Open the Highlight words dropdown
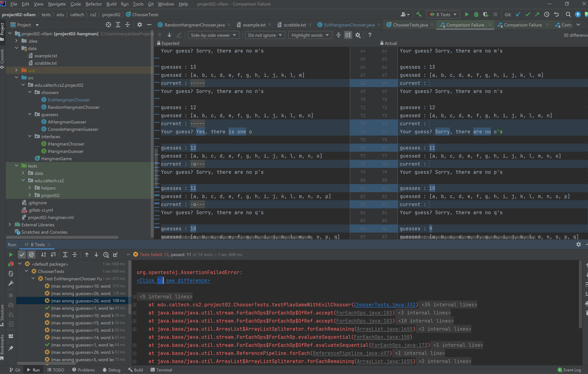The height and width of the screenshot is (374, 588). (x=310, y=35)
